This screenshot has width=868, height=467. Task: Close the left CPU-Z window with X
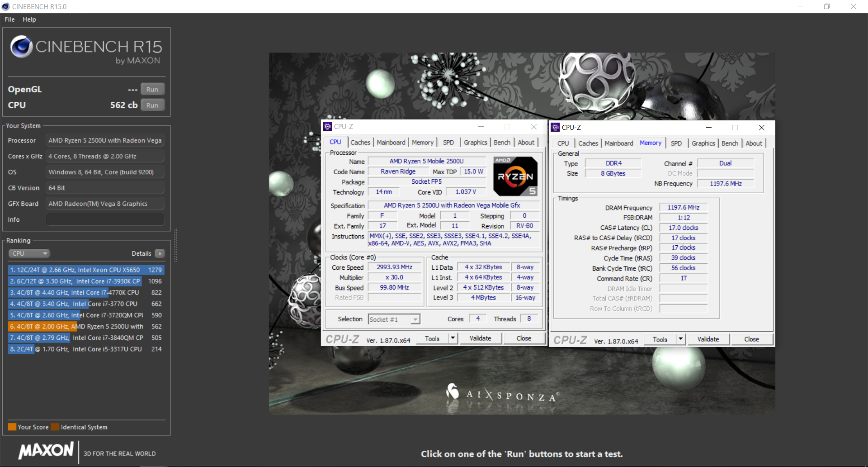pyautogui.click(x=534, y=127)
